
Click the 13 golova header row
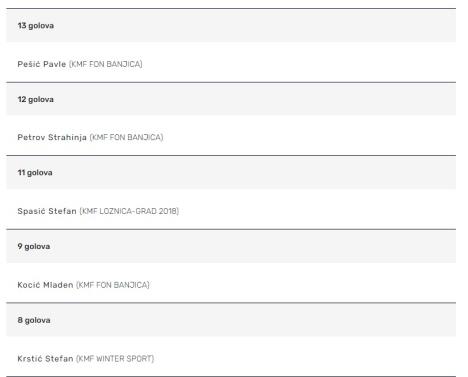pyautogui.click(x=231, y=26)
